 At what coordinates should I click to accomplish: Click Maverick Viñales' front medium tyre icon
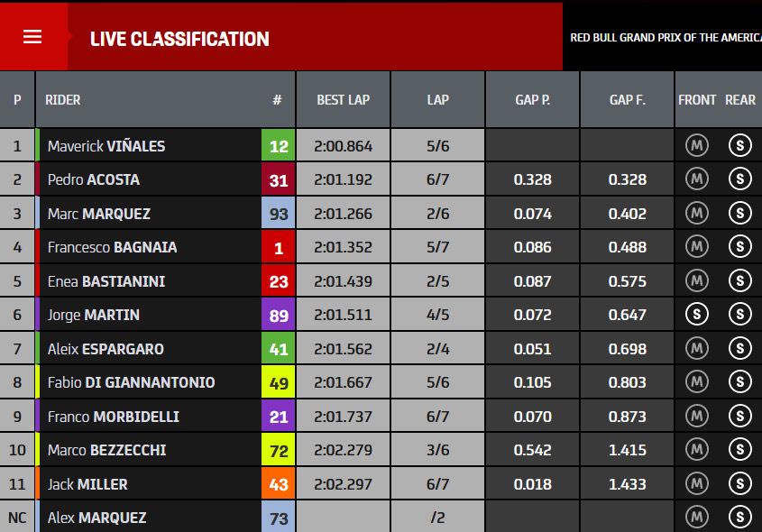tap(697, 145)
